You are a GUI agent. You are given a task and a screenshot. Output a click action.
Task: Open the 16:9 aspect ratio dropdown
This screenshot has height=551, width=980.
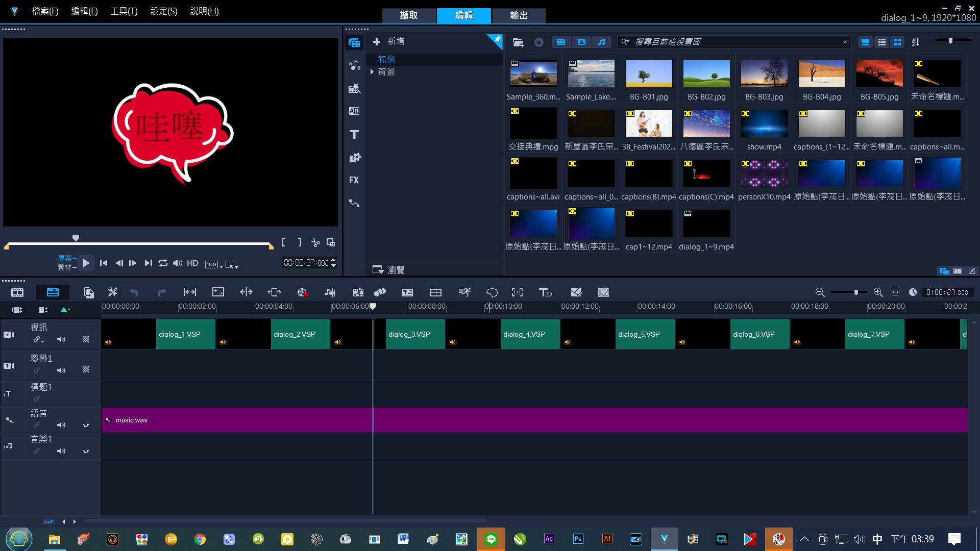(214, 264)
